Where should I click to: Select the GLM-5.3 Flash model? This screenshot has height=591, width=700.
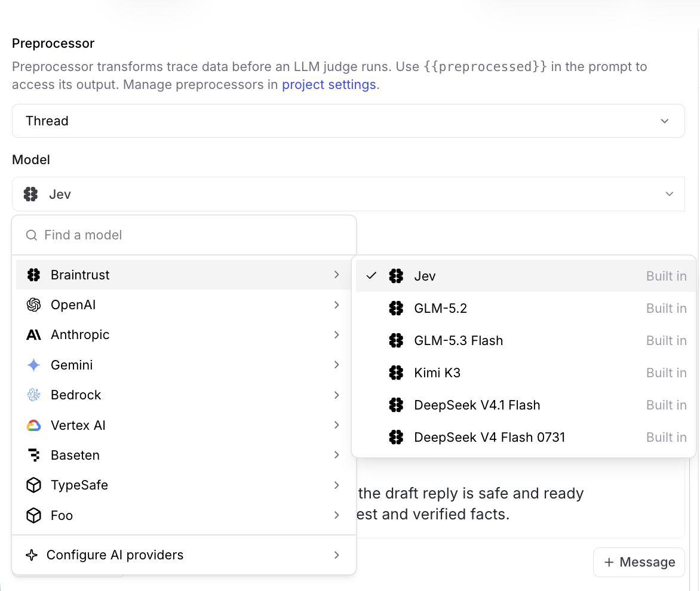(x=526, y=340)
